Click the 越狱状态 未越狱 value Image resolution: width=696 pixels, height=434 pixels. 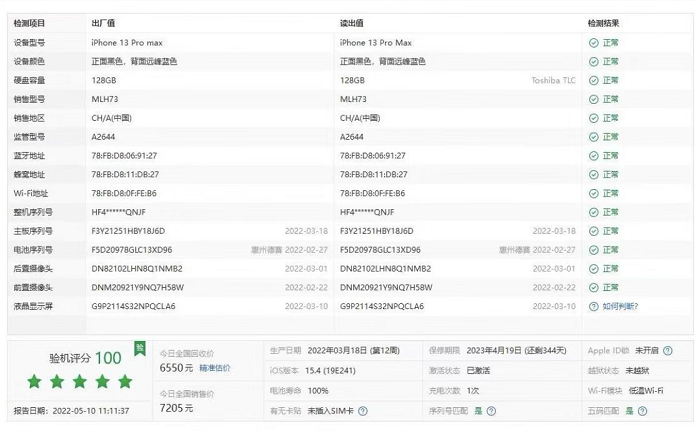point(637,371)
